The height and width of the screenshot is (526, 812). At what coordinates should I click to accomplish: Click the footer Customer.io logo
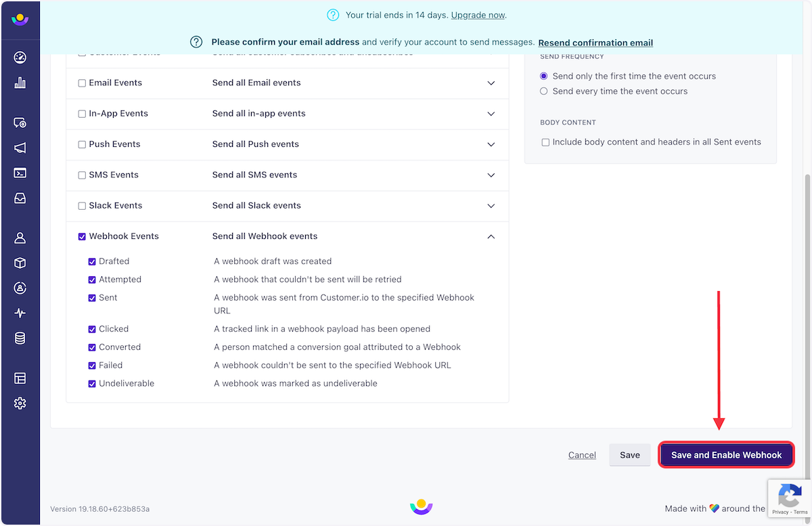pos(421,507)
